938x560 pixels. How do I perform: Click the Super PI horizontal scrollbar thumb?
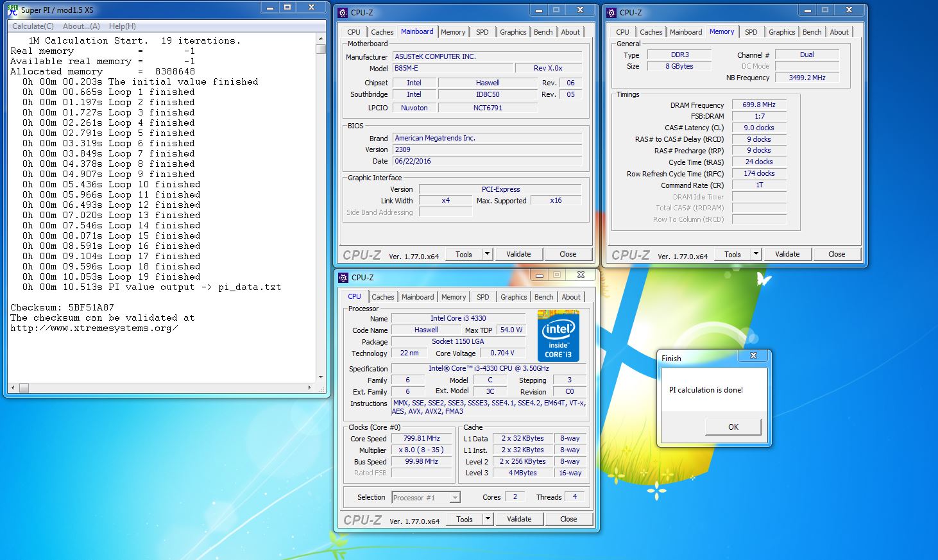pos(24,387)
